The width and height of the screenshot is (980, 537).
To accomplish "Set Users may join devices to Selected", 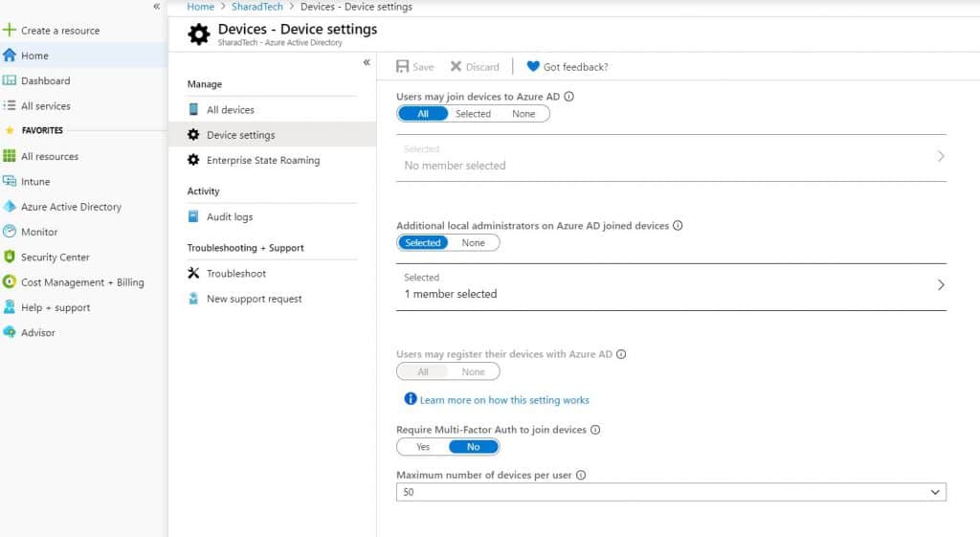I will point(473,114).
